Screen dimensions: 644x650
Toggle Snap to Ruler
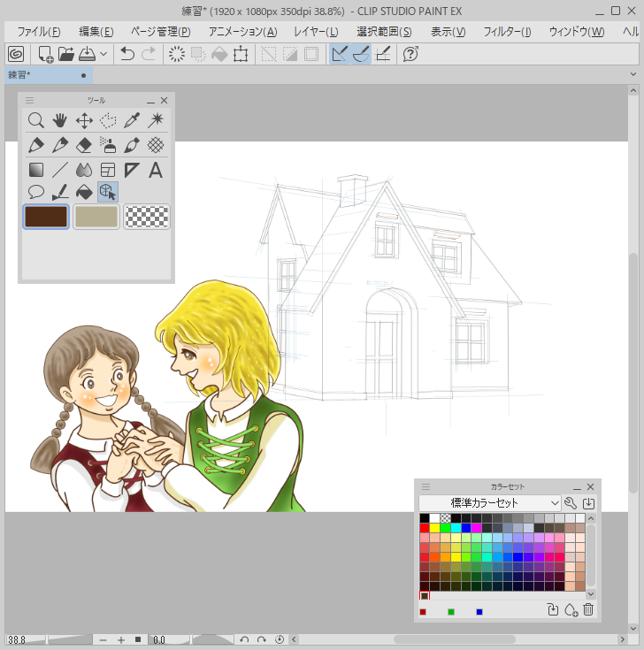(340, 54)
